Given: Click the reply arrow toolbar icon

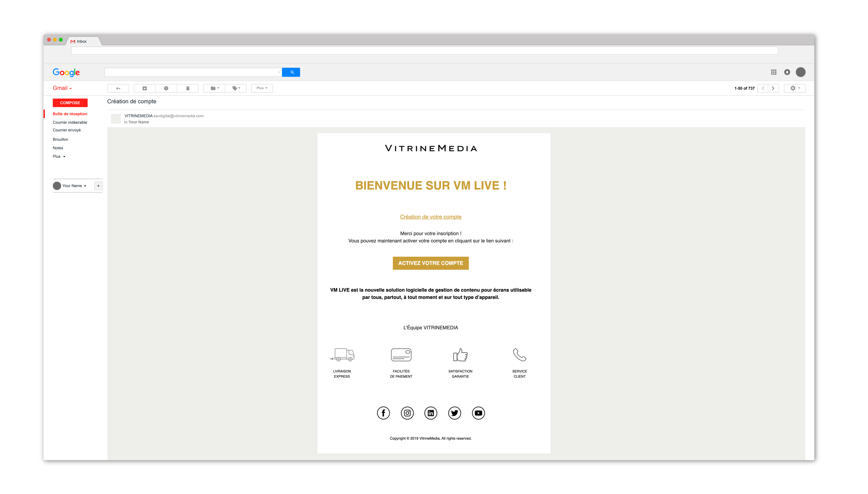Looking at the screenshot, I should pyautogui.click(x=118, y=88).
